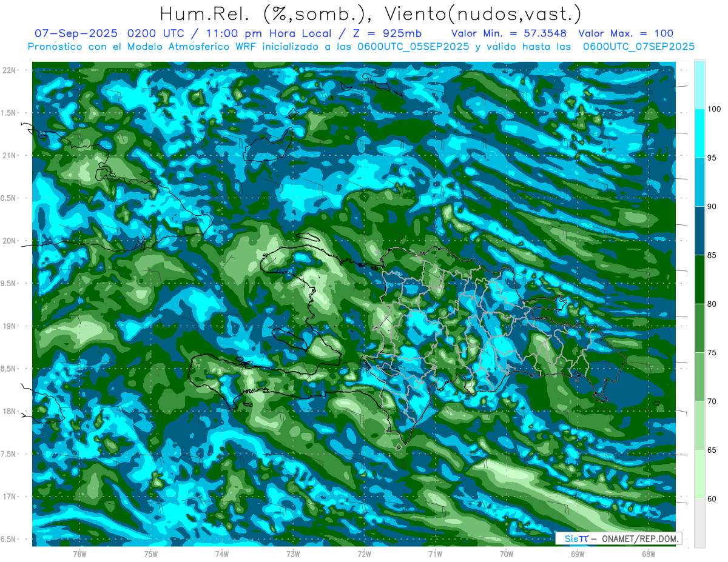This screenshot has width=728, height=562.
Task: Select the dark blue legend band between 85 and 90
Action: coord(699,231)
